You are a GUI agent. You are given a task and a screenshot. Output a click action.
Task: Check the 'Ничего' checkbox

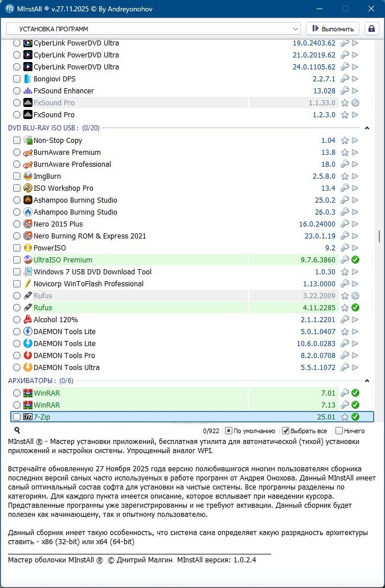coord(339,431)
